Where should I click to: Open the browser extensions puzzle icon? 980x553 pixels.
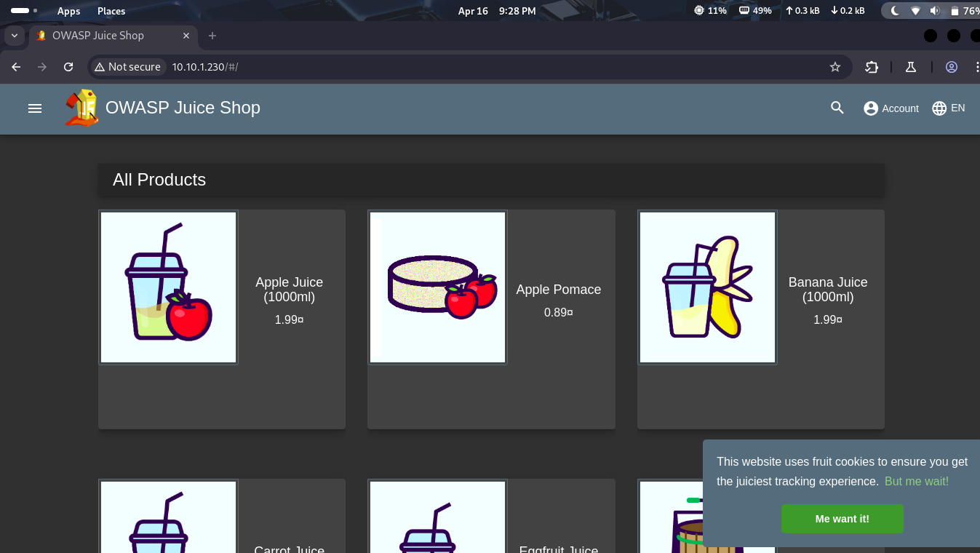pos(872,67)
